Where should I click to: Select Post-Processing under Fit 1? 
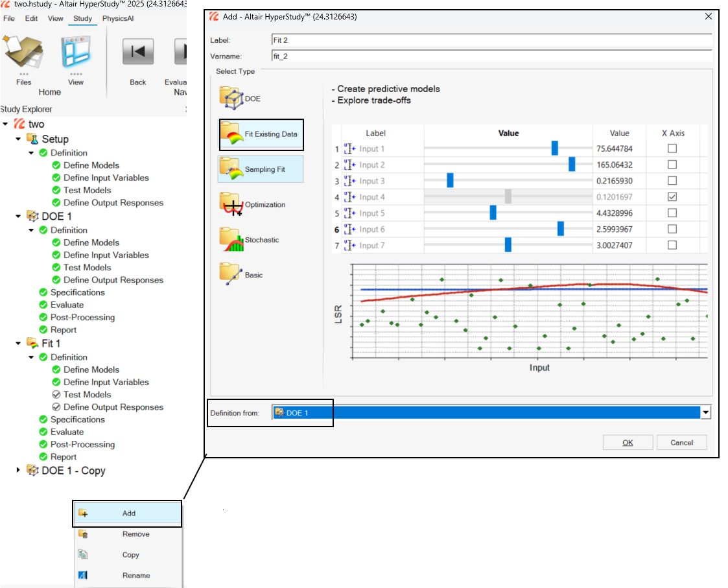(82, 445)
